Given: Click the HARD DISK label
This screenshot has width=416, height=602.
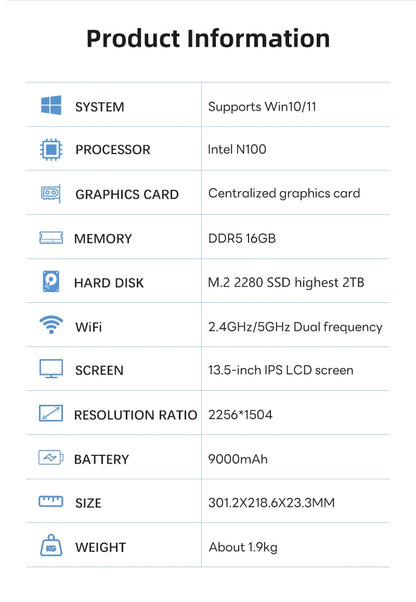Looking at the screenshot, I should [109, 283].
